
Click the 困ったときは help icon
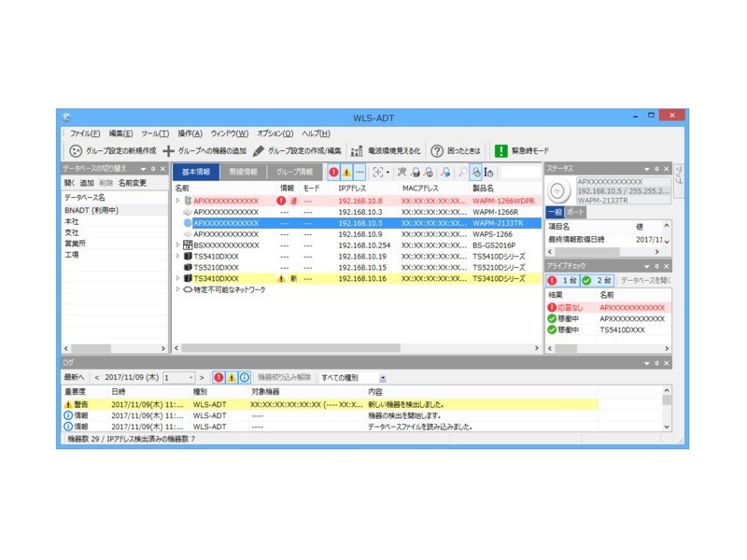pyautogui.click(x=436, y=151)
